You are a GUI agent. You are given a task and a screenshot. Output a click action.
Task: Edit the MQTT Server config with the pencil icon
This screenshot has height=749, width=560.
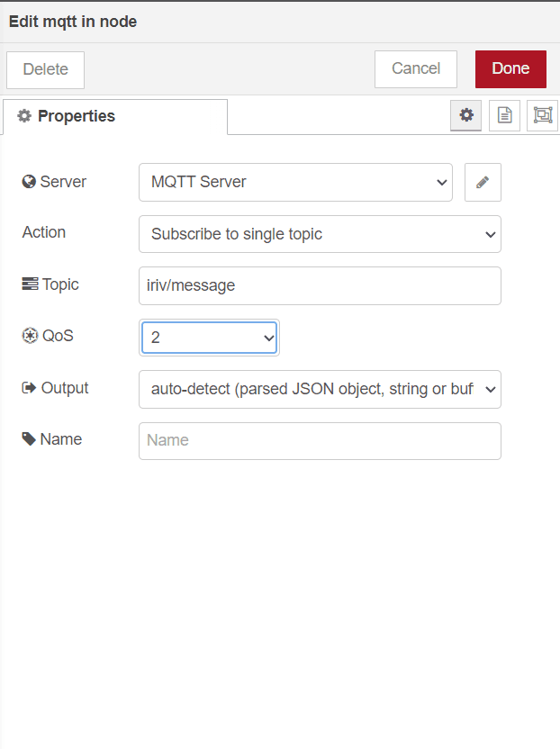483,182
